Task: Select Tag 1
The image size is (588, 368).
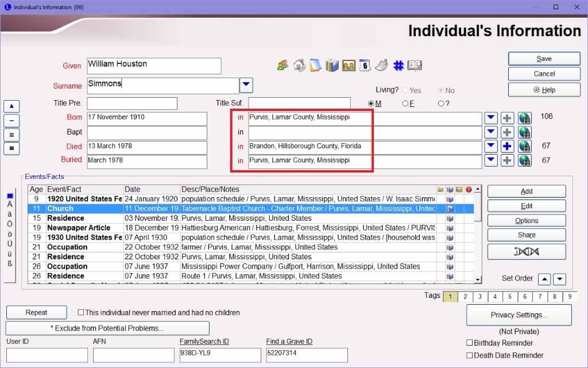Action: (x=450, y=297)
